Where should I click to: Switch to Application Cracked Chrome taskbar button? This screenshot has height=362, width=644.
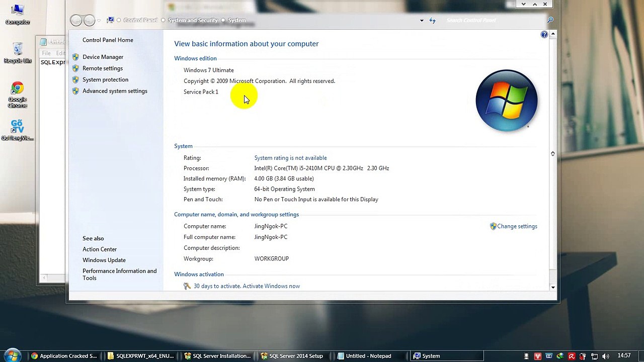pyautogui.click(x=64, y=356)
